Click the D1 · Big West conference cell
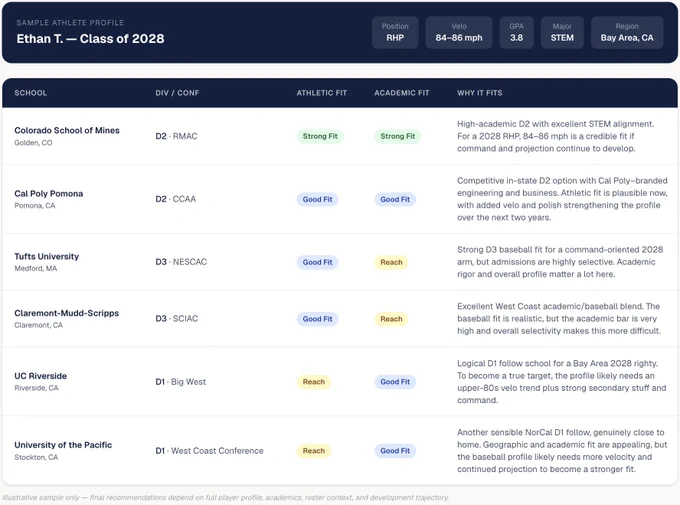This screenshot has width=680, height=505. coord(181,382)
